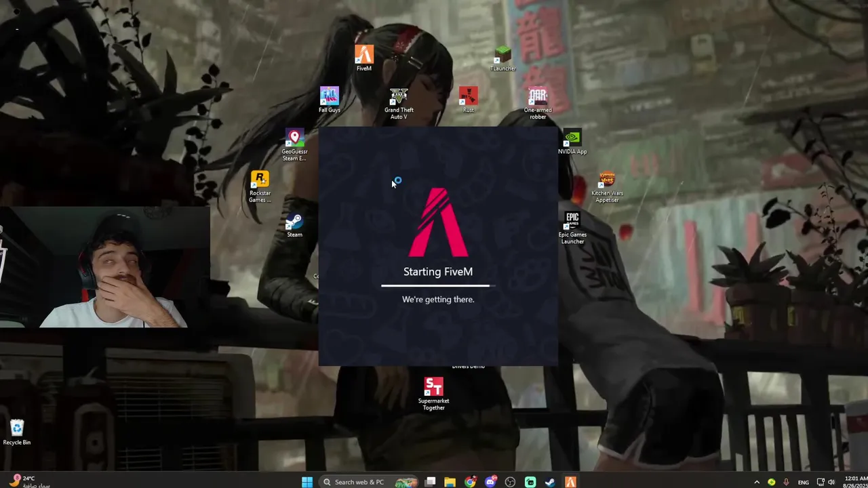Viewport: 868px width, 488px height.
Task: Expand the hidden system tray icons
Action: 757,482
